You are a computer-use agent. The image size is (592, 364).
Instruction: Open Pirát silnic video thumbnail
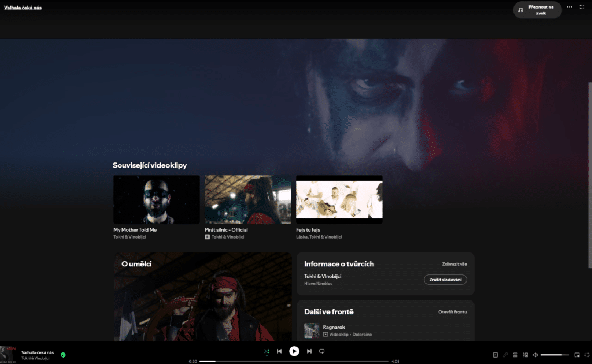pyautogui.click(x=247, y=199)
